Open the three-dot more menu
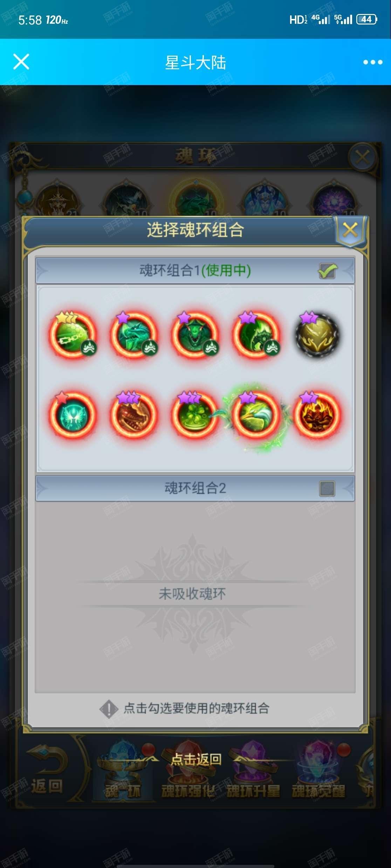The height and width of the screenshot is (868, 391). (x=372, y=62)
